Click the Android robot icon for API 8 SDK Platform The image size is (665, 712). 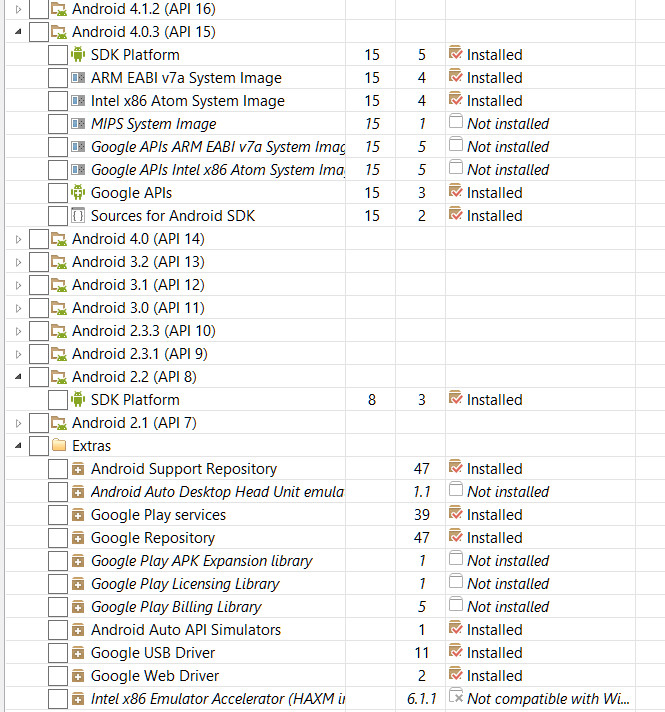click(78, 400)
